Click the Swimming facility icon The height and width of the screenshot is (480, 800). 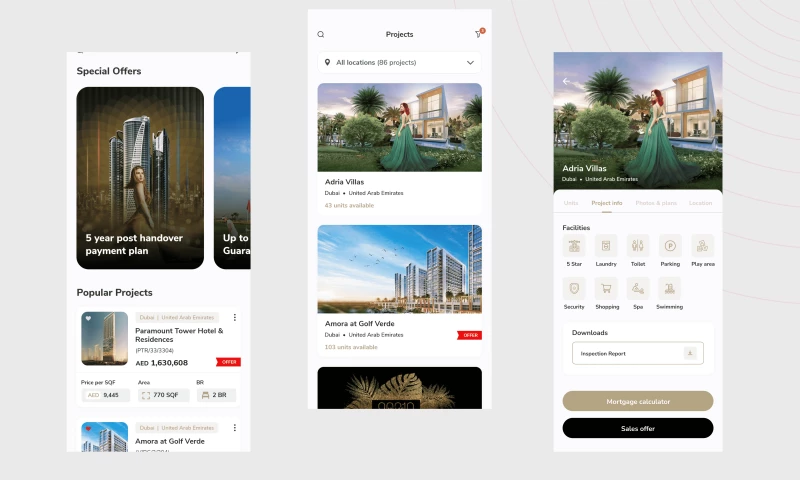670,289
